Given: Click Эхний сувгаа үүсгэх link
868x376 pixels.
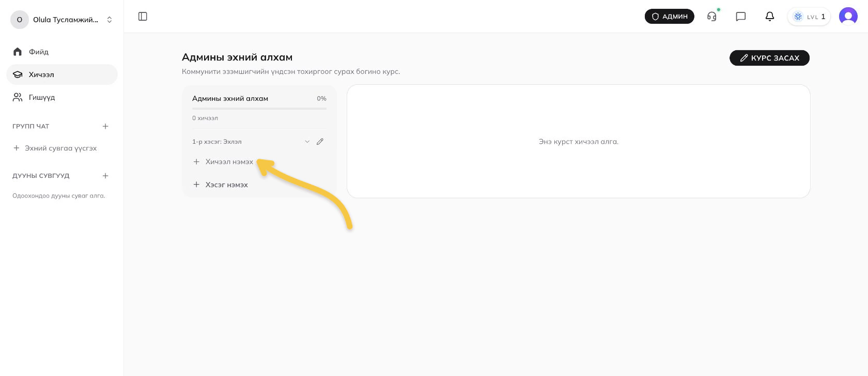Looking at the screenshot, I should [55, 148].
